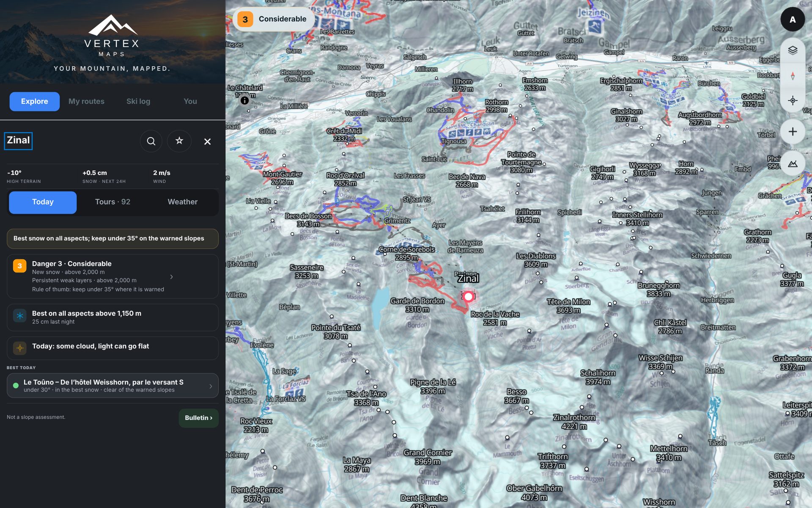The height and width of the screenshot is (508, 812).
Task: Click the Zinal location marker on map
Action: (468, 296)
